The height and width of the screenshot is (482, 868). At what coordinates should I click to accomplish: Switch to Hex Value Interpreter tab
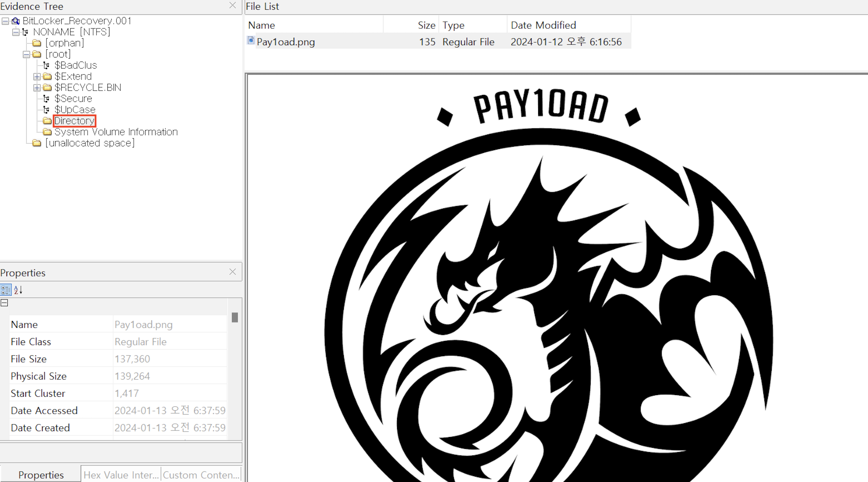tap(121, 475)
